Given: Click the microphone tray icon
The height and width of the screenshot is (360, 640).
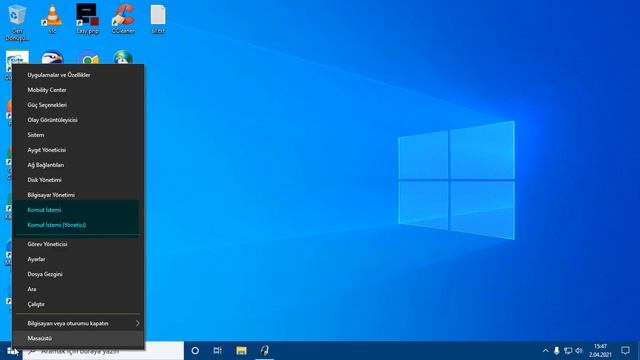Looking at the screenshot, I should [x=556, y=351].
